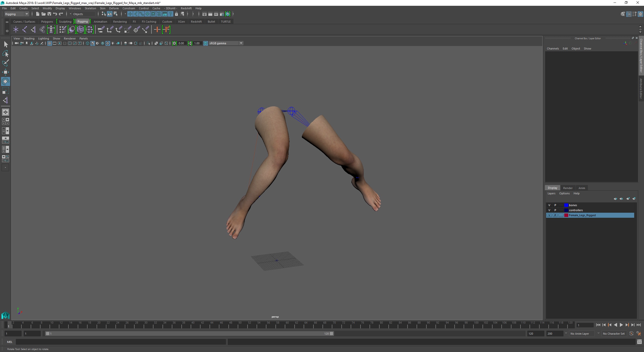Open the viewport Shading menu
The height and width of the screenshot is (352, 644).
[29, 38]
